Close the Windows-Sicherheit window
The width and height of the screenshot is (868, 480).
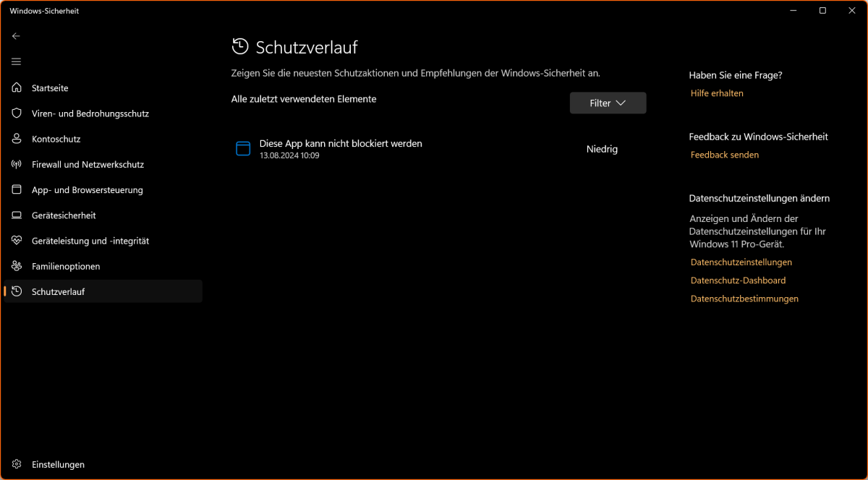852,11
